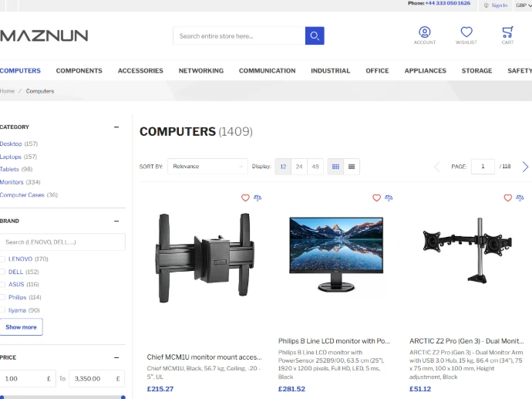Screen dimensions: 532x399
Task: Add Chief MCM1U mount to compare
Action: (258, 198)
